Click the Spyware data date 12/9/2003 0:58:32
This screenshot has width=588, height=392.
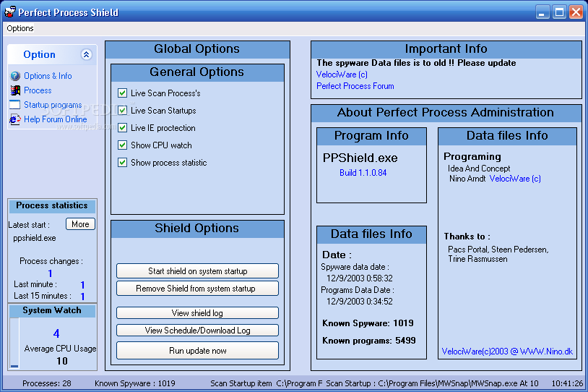coord(360,278)
